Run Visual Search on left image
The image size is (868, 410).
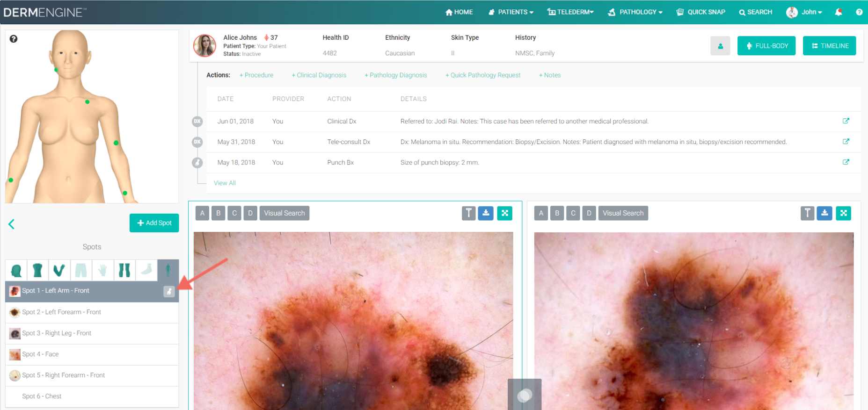[x=284, y=213]
